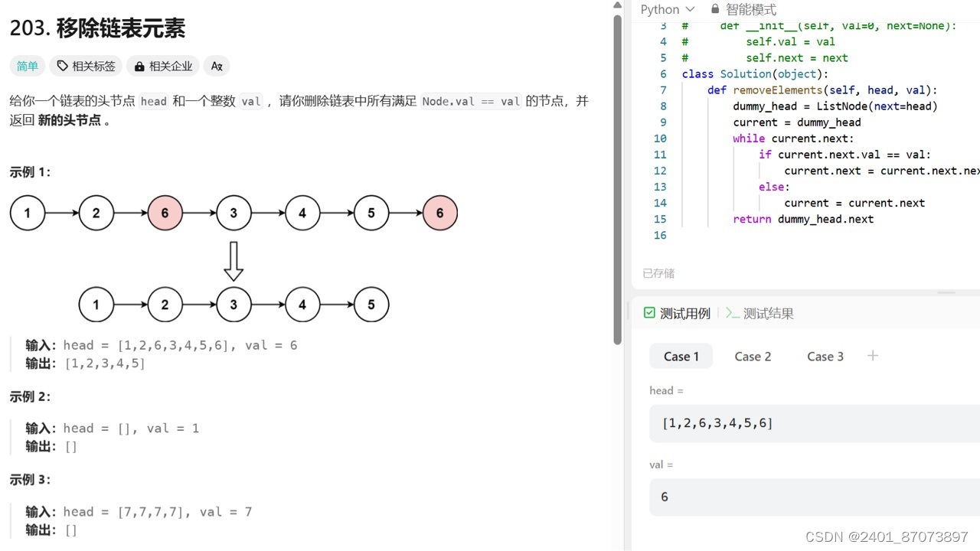Viewport: 980px width, 551px height.
Task: Click the head = label above input
Action: [x=666, y=391]
